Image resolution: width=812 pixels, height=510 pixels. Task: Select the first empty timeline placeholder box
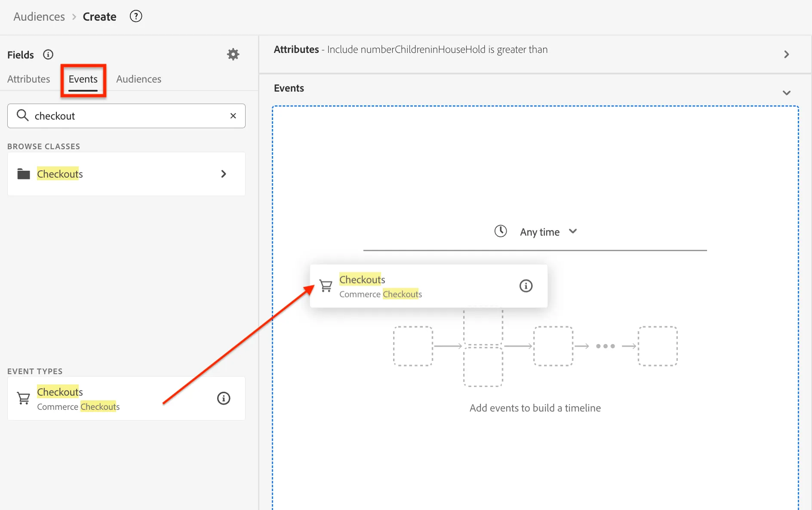pyautogui.click(x=413, y=346)
